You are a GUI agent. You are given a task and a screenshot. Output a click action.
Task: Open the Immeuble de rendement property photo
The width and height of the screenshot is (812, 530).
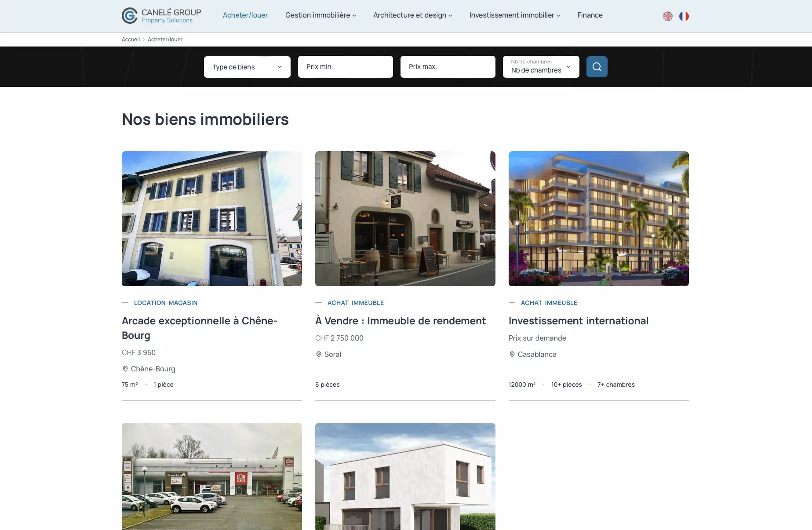[405, 218]
